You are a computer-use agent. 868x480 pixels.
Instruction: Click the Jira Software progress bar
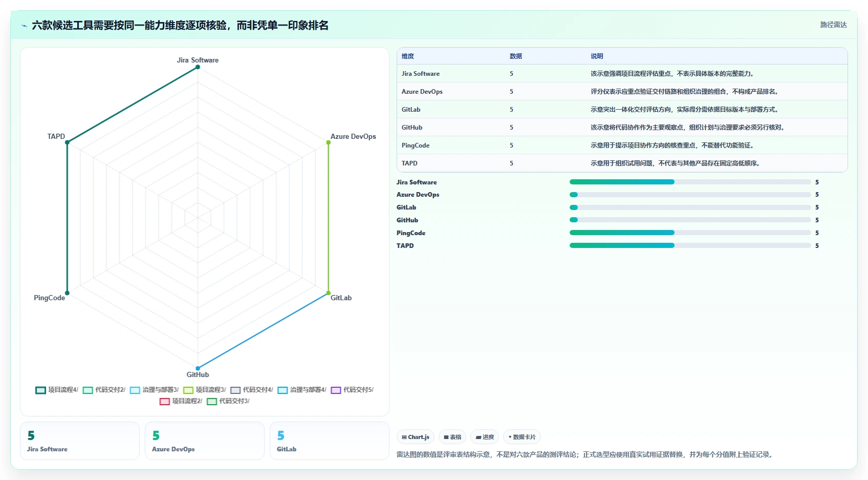690,182
